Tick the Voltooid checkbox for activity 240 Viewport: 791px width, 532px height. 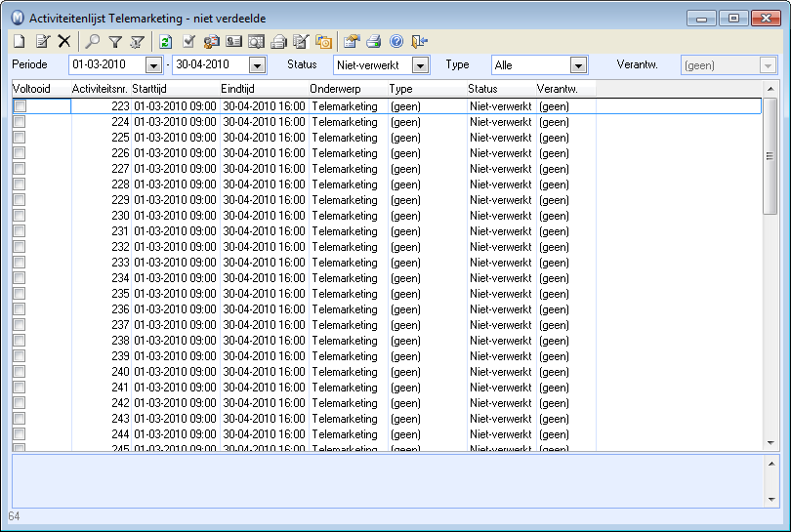[20, 372]
